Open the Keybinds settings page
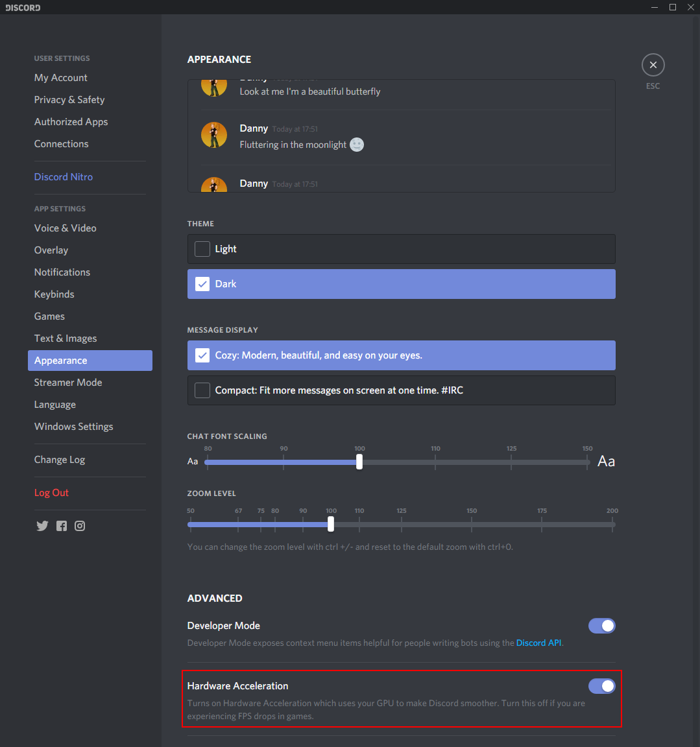Screen dimensions: 700x747 pyautogui.click(x=54, y=294)
